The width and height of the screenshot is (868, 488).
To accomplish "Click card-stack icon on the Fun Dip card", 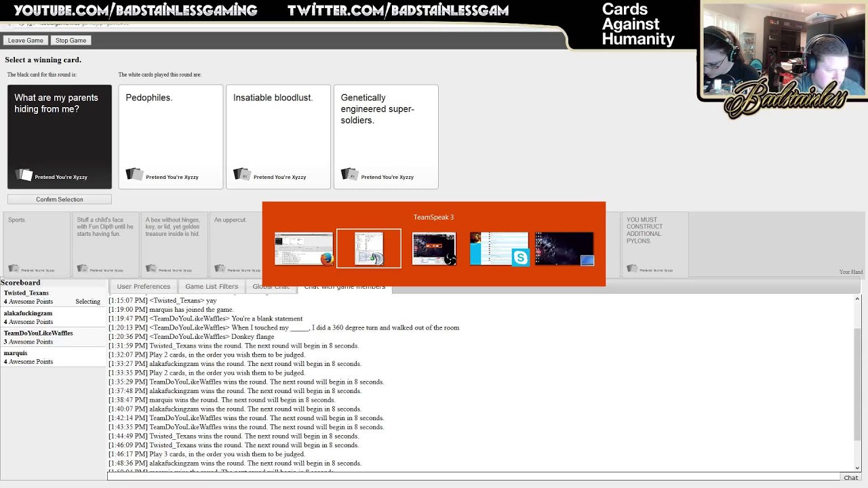I will click(x=83, y=269).
